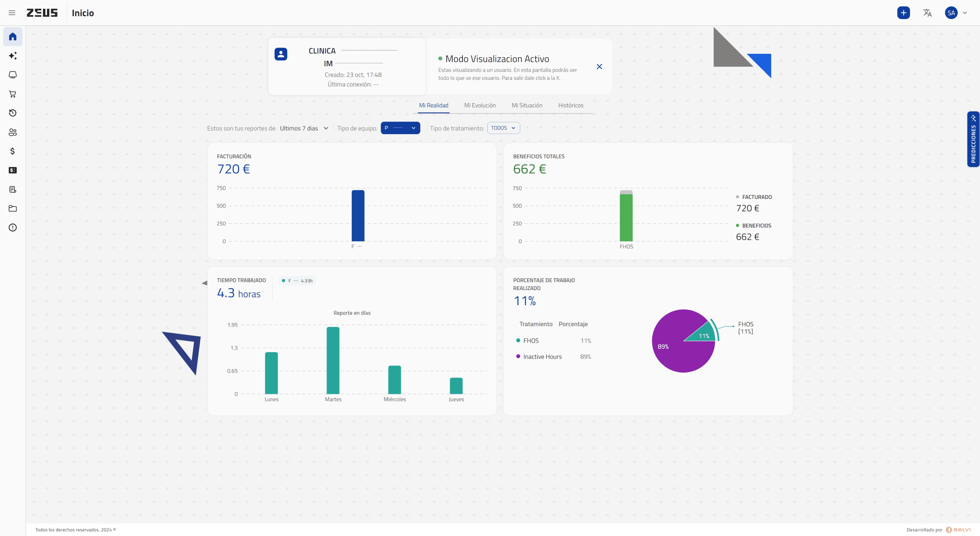Open the Ultimos 7 dias dropdown

tap(304, 128)
